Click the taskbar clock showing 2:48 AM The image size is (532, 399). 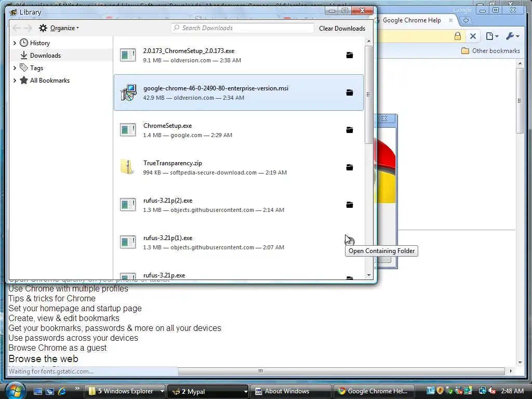point(512,391)
